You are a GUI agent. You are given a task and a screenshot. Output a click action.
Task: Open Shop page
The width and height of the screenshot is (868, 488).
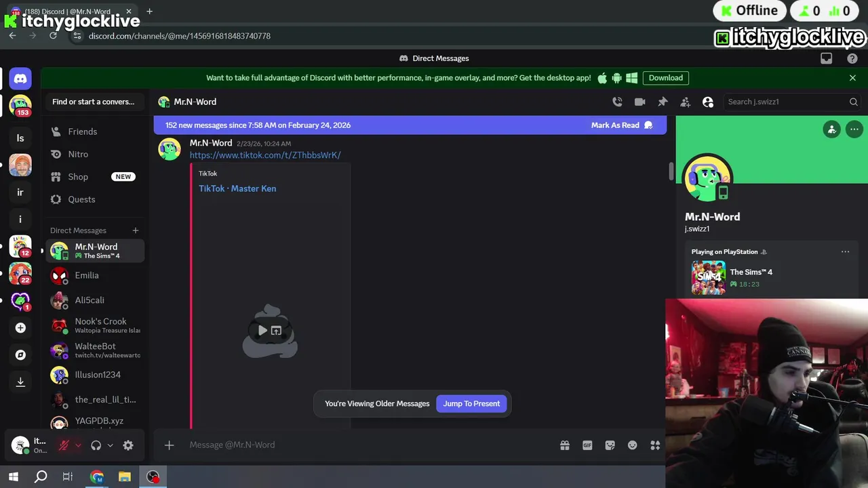95,177
